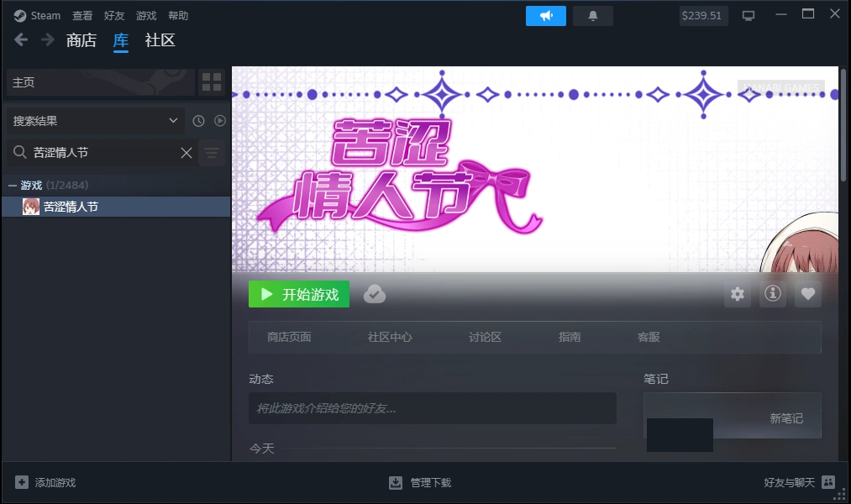Click the 主页 library home button
This screenshot has width=851, height=504.
pyautogui.click(x=101, y=82)
